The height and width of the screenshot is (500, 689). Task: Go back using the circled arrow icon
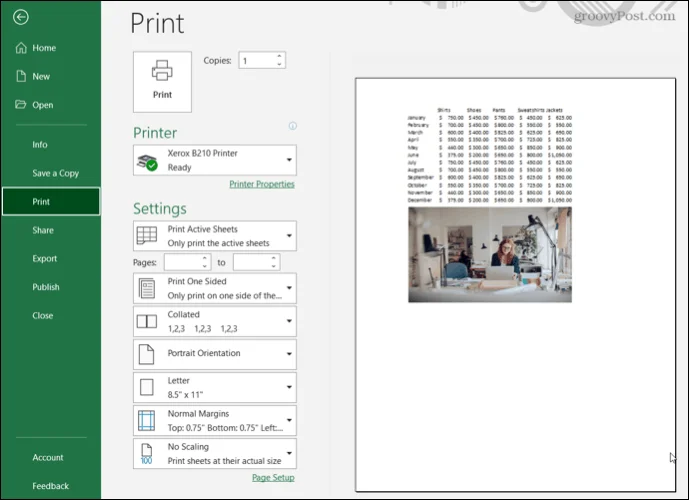(x=21, y=17)
